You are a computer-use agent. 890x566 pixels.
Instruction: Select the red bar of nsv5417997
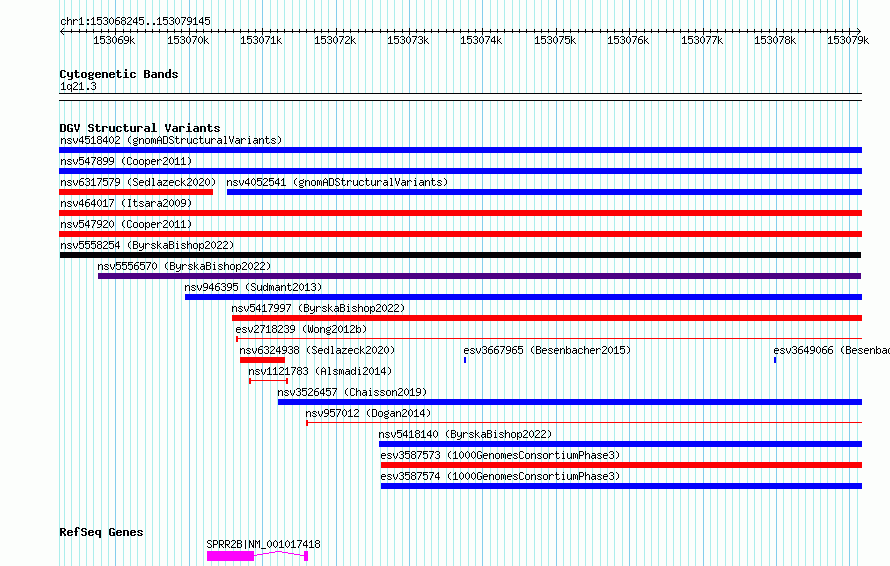(x=547, y=318)
